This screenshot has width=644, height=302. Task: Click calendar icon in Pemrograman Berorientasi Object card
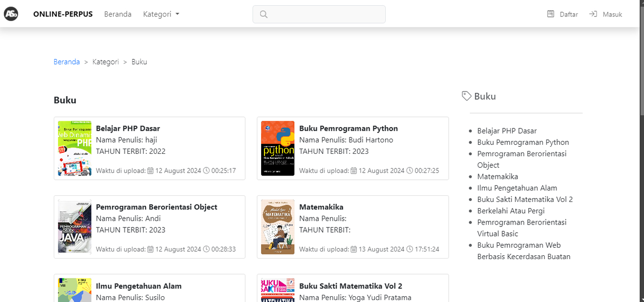(150, 249)
